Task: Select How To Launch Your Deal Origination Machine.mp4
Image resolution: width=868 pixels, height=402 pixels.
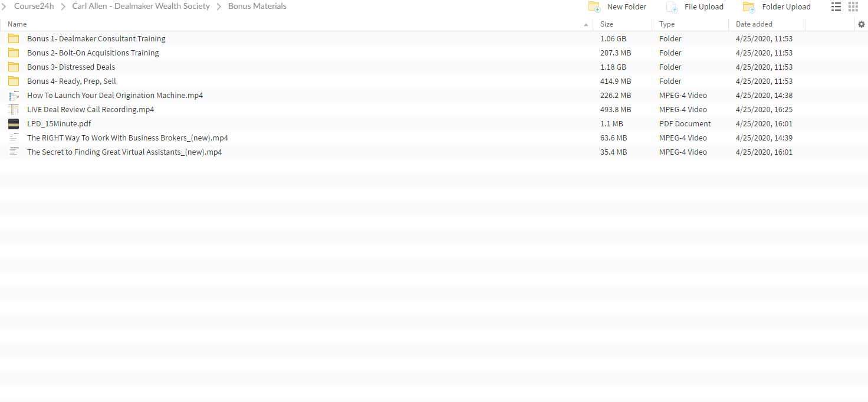Action: [x=115, y=95]
